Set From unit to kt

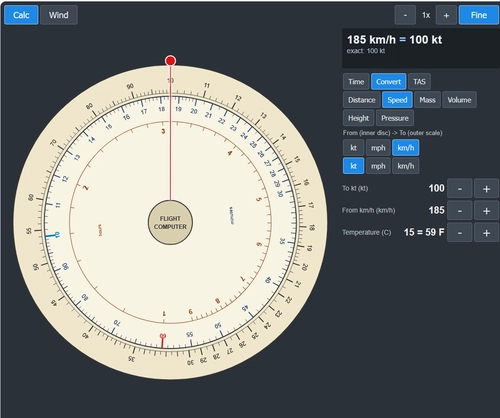click(x=353, y=148)
